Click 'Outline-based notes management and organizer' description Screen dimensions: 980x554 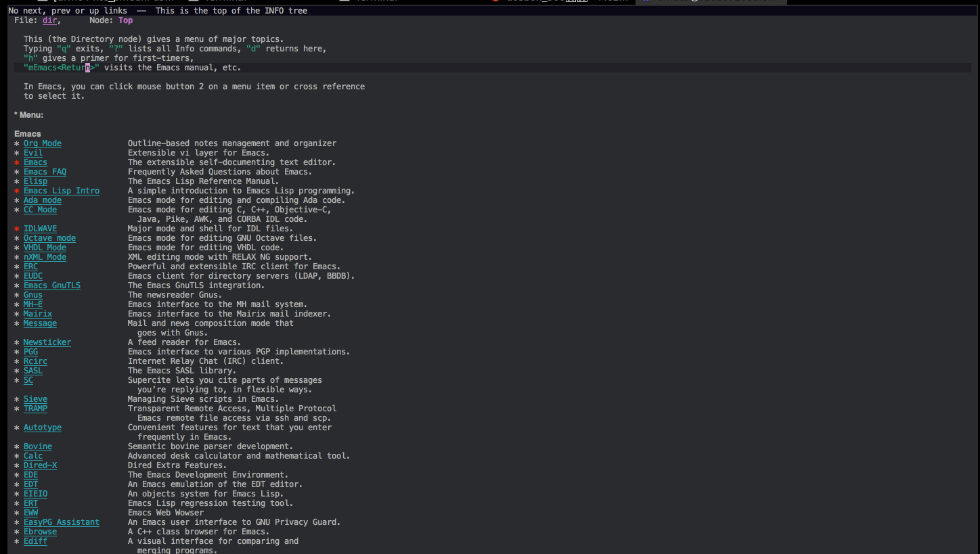coord(232,143)
